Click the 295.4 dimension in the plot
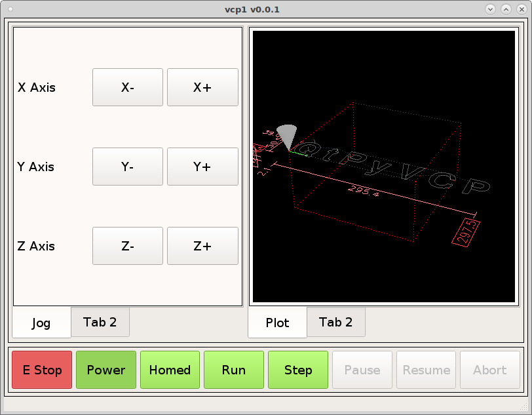532x415 pixels. point(364,191)
